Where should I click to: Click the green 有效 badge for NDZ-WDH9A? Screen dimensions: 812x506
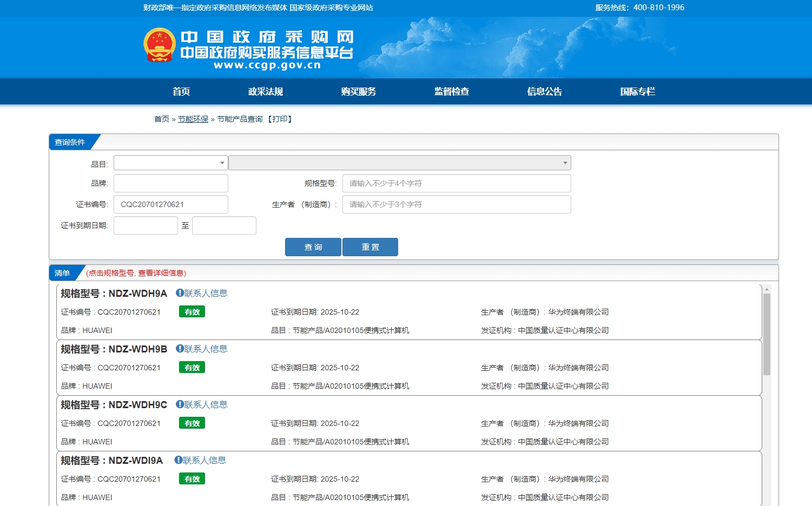[x=192, y=312]
